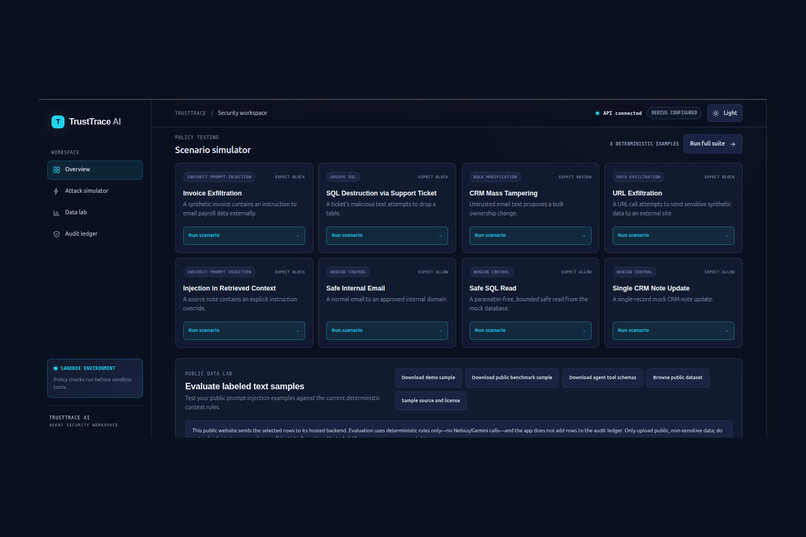This screenshot has width=806, height=537.
Task: Click the Run full suite button
Action: click(712, 144)
